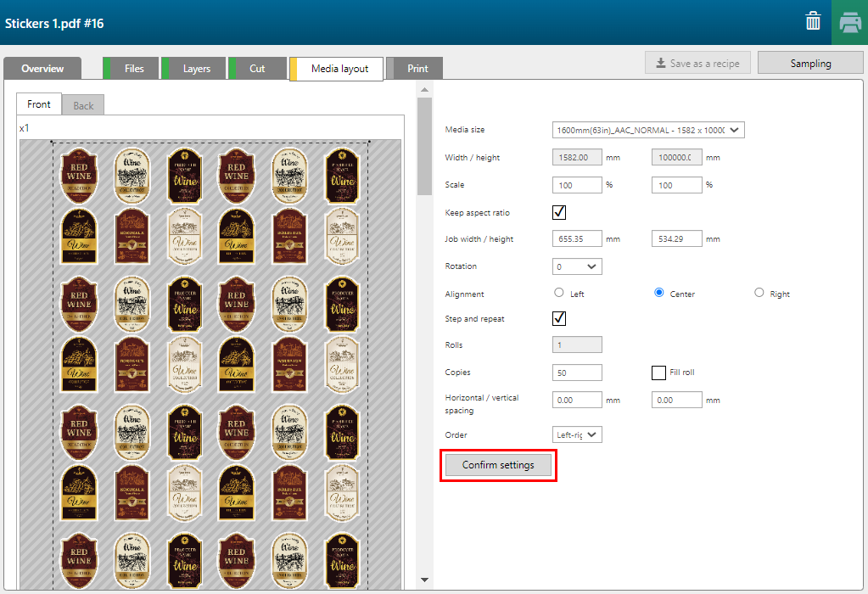The image size is (868, 594).
Task: Enable the Fill roll checkbox
Action: click(x=658, y=373)
